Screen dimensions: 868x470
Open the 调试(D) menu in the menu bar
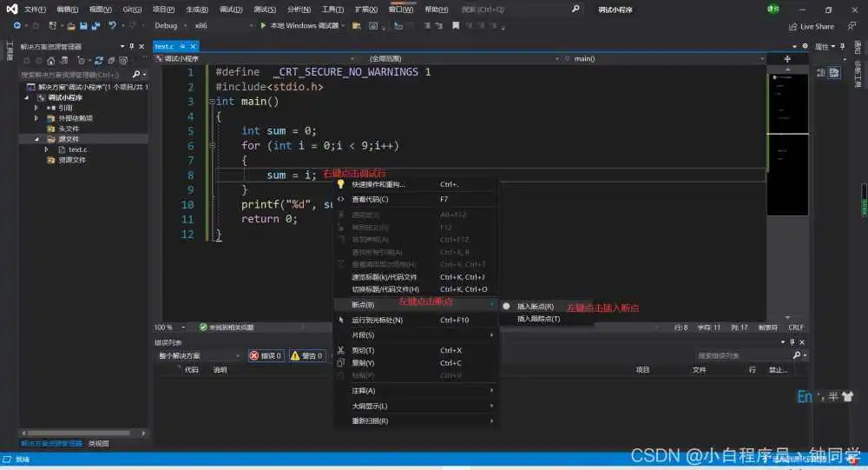pyautogui.click(x=230, y=9)
